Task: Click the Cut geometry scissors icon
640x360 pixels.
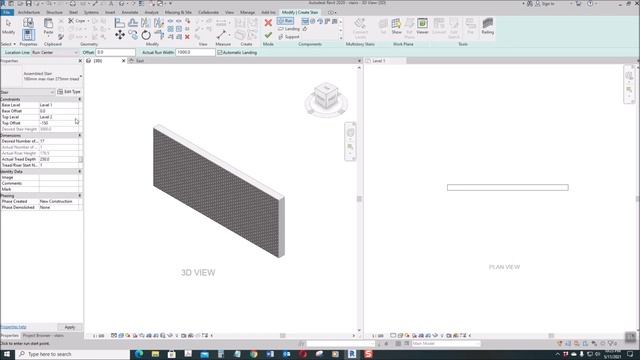Action: pyautogui.click(x=71, y=21)
